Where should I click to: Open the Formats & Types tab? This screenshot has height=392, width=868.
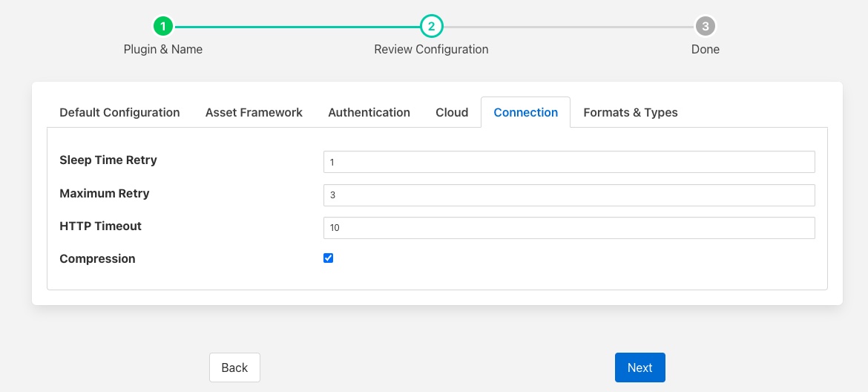631,112
